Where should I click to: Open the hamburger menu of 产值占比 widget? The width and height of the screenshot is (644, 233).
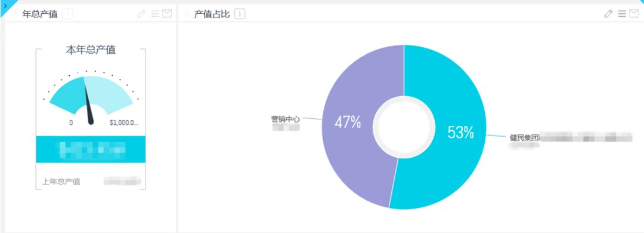[622, 14]
